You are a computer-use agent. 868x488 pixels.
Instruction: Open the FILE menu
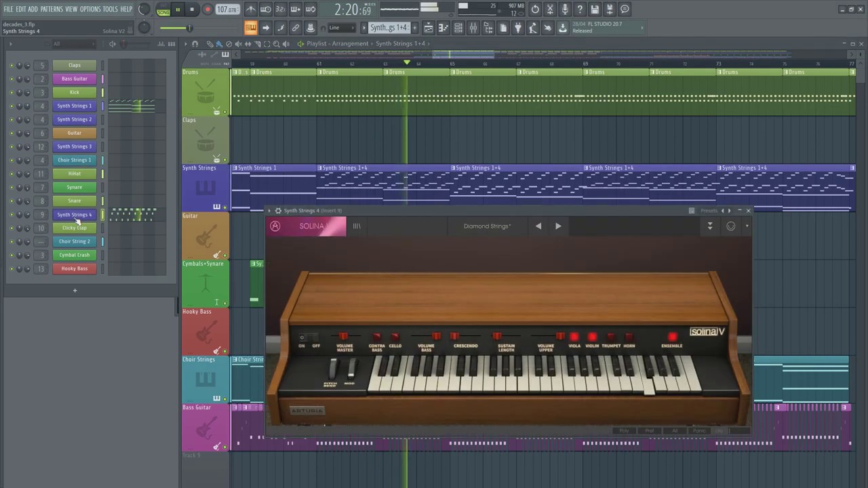pyautogui.click(x=8, y=9)
